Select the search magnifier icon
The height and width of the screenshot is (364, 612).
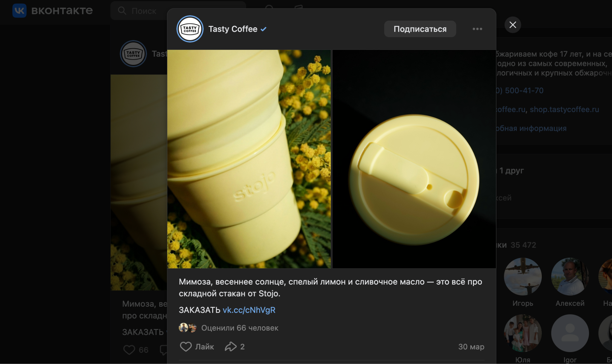(x=122, y=10)
